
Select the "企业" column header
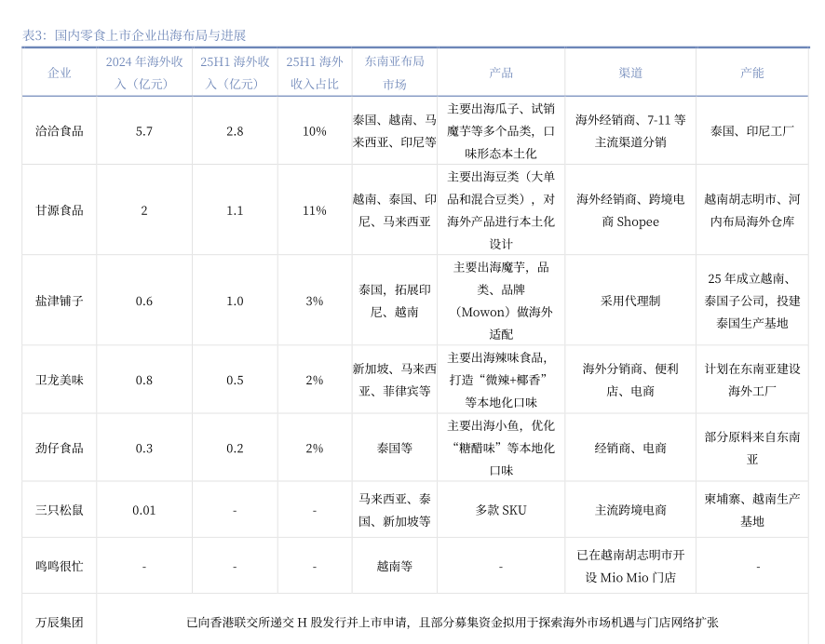click(x=60, y=73)
